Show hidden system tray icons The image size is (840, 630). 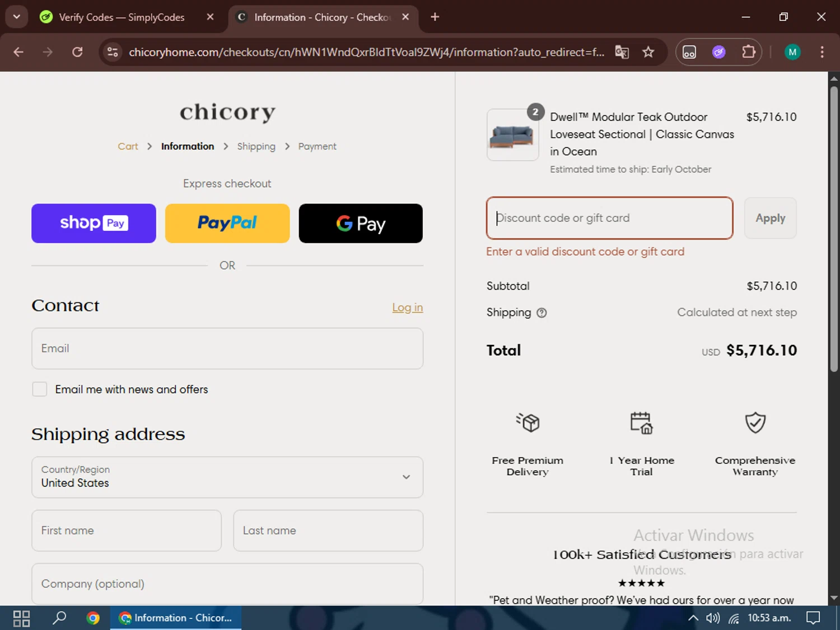(693, 618)
